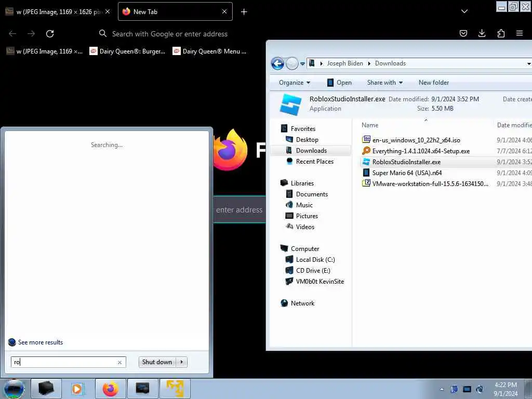Open Pictures library
Viewport: 532px width, 399px height.
click(307, 216)
